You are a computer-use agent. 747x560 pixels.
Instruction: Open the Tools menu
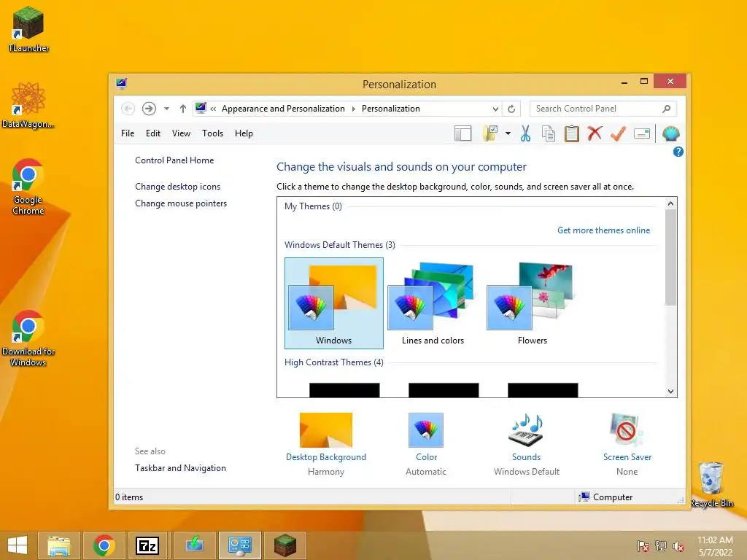(x=212, y=133)
